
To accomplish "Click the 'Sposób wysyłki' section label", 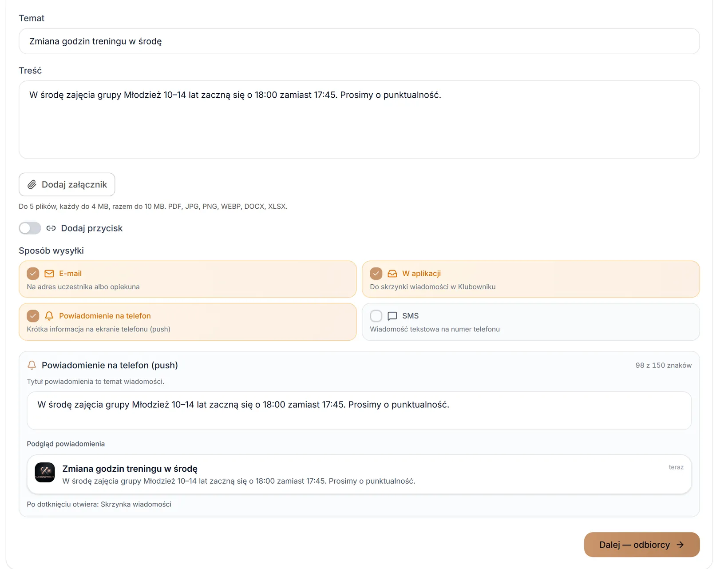I will point(51,251).
